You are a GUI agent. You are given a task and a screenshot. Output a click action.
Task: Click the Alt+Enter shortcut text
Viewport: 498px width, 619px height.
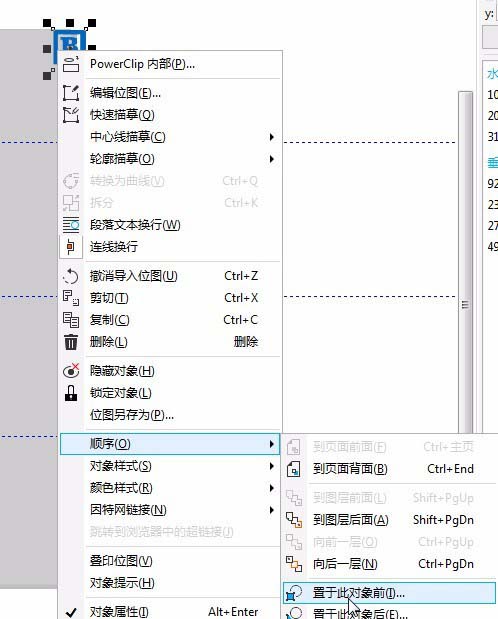pos(233,612)
